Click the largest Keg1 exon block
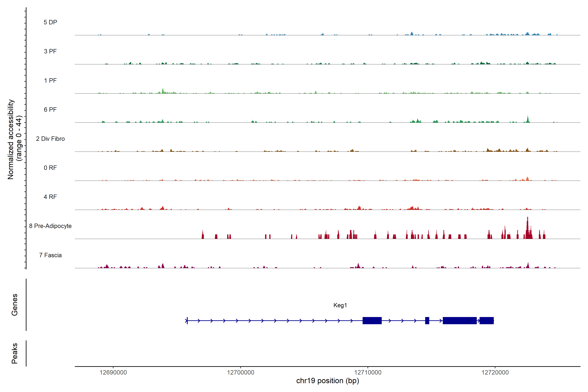 point(459,320)
